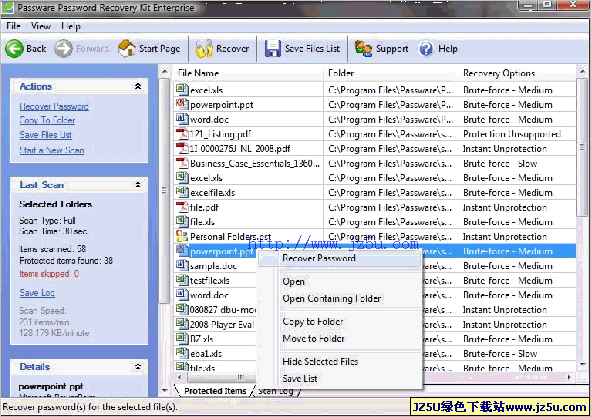This screenshot has width=591, height=417.
Task: Select the 11 0000276J NL 2008.pdf row
Action: [375, 149]
